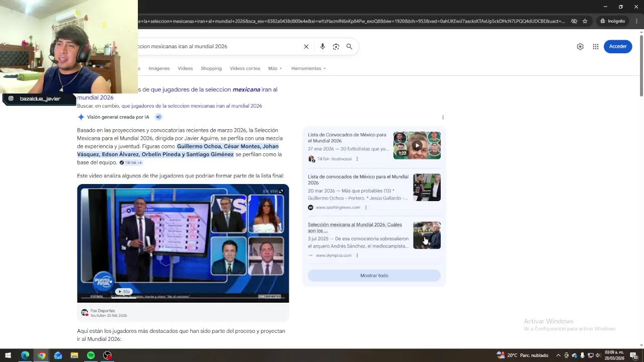Open the notification center icon
644x362 pixels.
click(x=633, y=355)
